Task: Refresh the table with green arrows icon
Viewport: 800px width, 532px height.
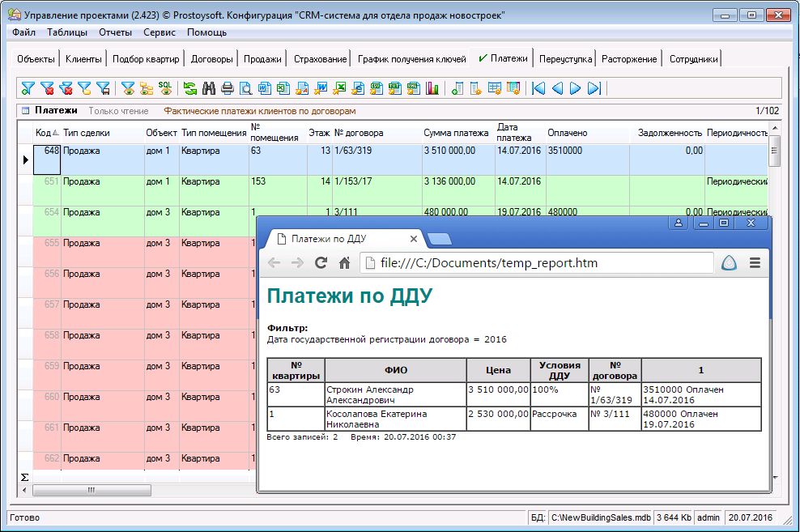Action: coord(190,88)
